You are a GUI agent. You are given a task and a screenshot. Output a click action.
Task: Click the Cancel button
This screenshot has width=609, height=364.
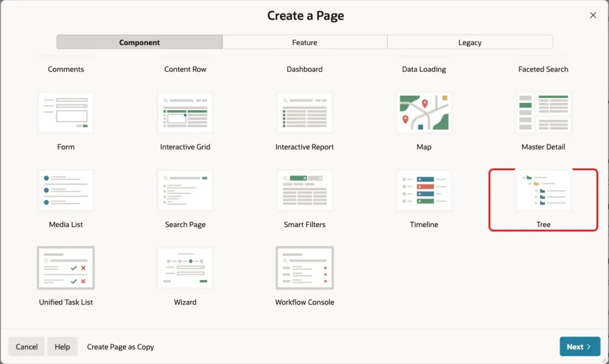[26, 347]
